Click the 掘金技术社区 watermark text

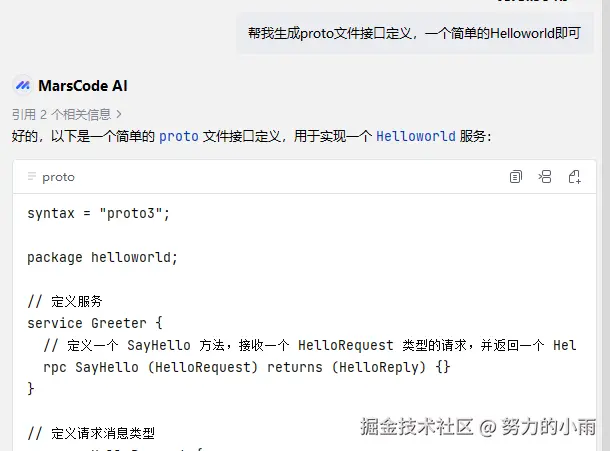[x=416, y=426]
